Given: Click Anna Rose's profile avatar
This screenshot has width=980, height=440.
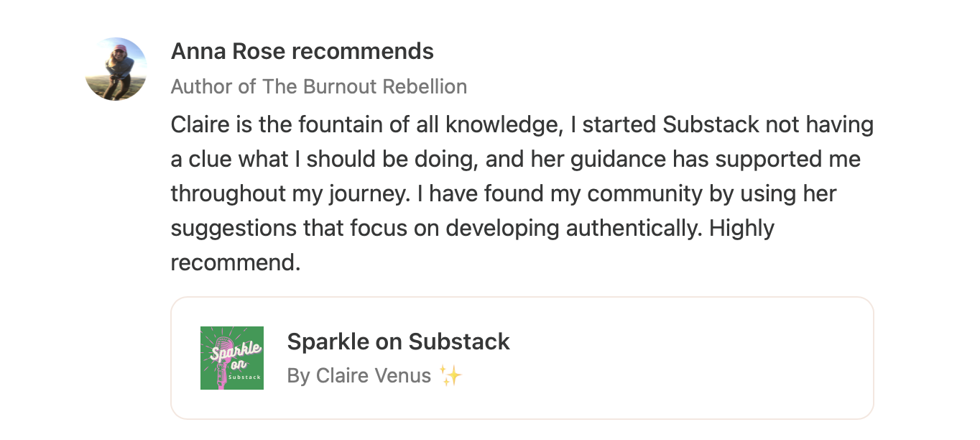Looking at the screenshot, I should coord(116,69).
